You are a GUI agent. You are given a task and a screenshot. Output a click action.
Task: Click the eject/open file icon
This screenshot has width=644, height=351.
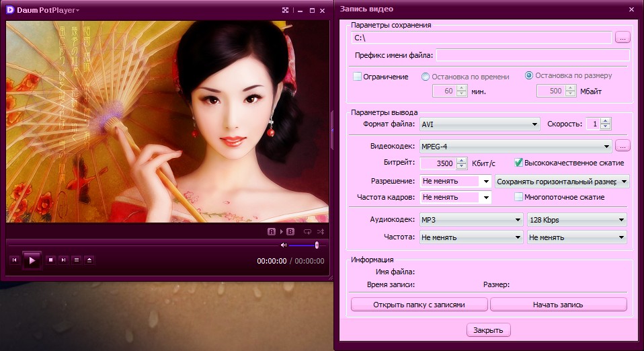(89, 260)
